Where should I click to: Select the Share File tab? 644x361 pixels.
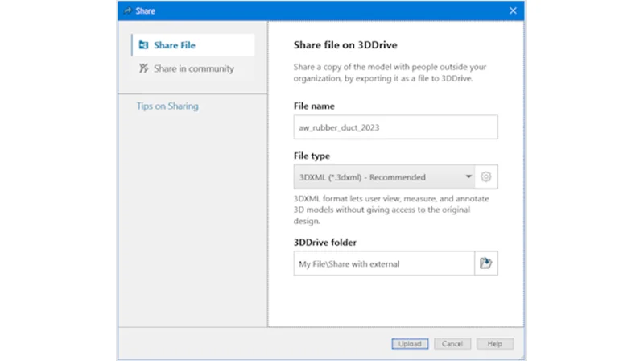click(175, 45)
